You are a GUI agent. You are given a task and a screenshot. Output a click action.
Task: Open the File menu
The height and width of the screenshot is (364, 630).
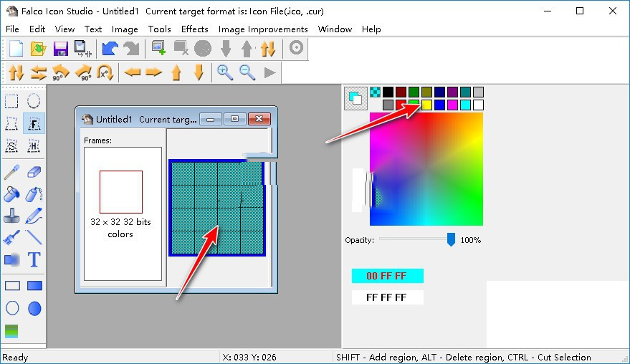tap(12, 29)
